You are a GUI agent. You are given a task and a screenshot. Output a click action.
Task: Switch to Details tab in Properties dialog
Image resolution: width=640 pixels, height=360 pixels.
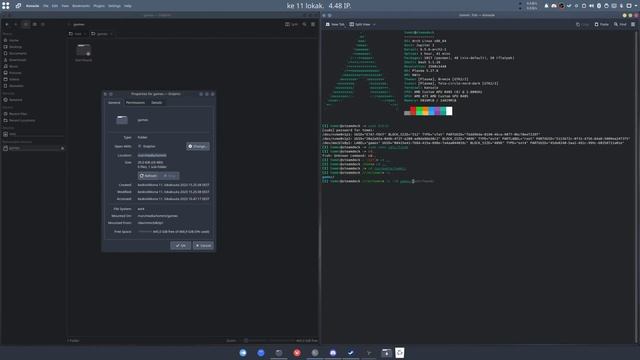point(157,102)
